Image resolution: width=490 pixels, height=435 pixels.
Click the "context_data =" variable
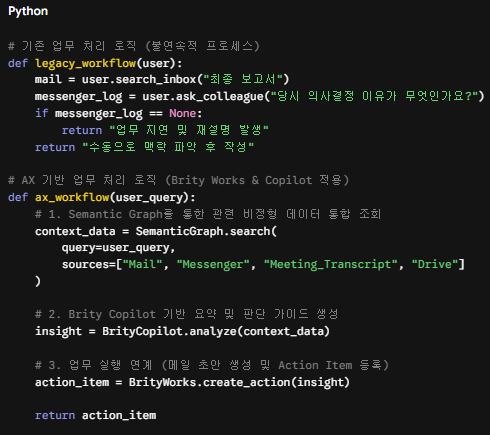pos(82,231)
